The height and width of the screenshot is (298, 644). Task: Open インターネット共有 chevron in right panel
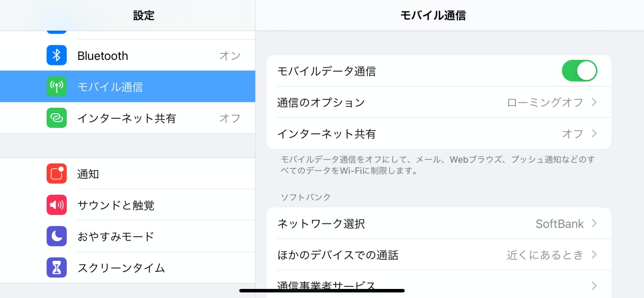click(594, 133)
